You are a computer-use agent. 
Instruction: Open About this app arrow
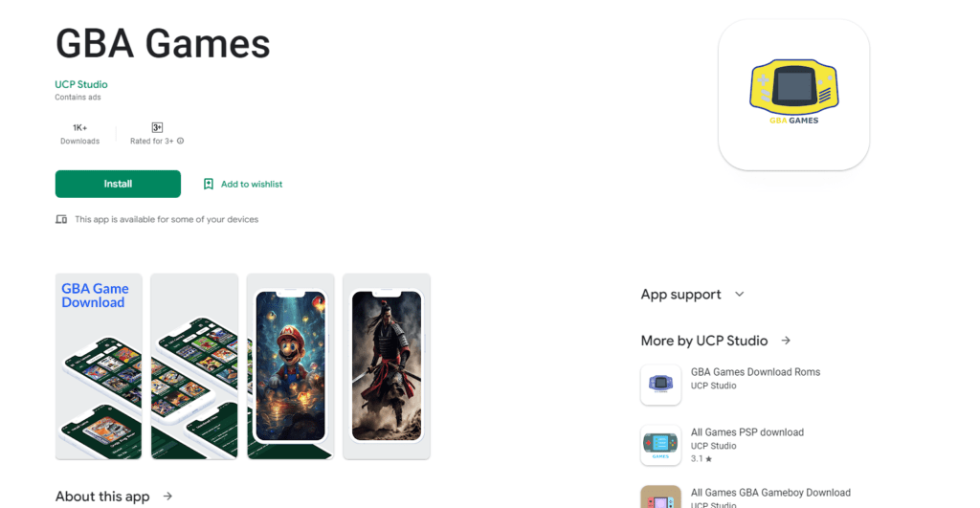(167, 497)
